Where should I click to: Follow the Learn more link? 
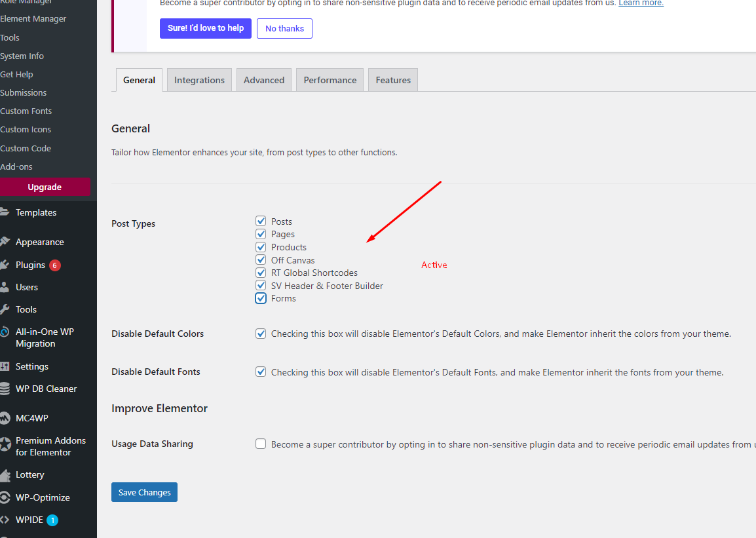pyautogui.click(x=641, y=3)
